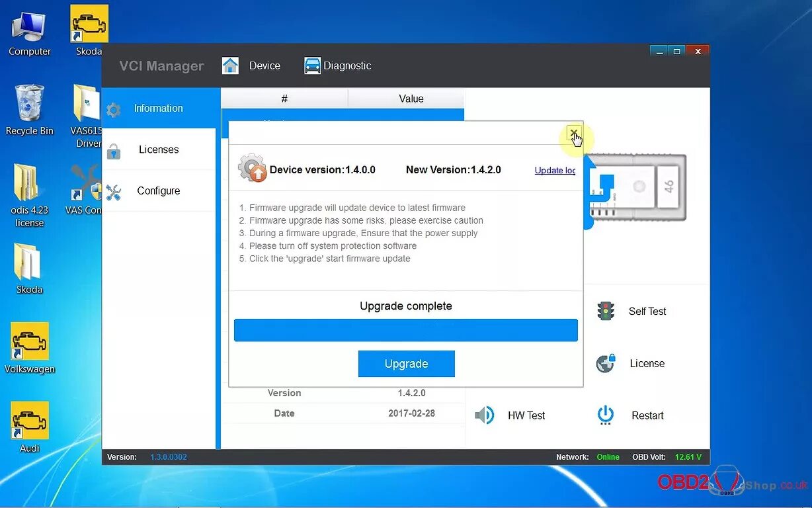Open the VAS Config shortcut icon
812x508 pixels.
87,183
